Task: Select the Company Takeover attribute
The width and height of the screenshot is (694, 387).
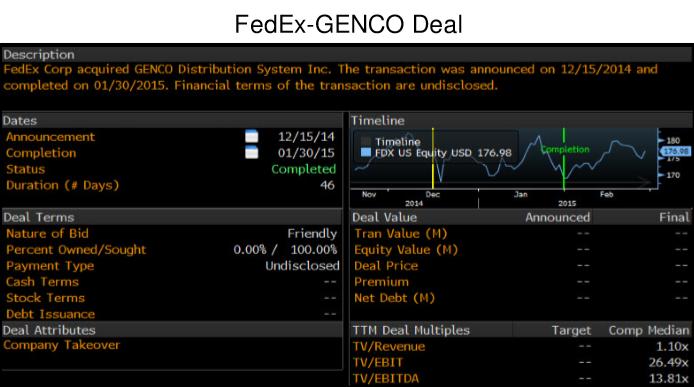Action: tap(62, 345)
